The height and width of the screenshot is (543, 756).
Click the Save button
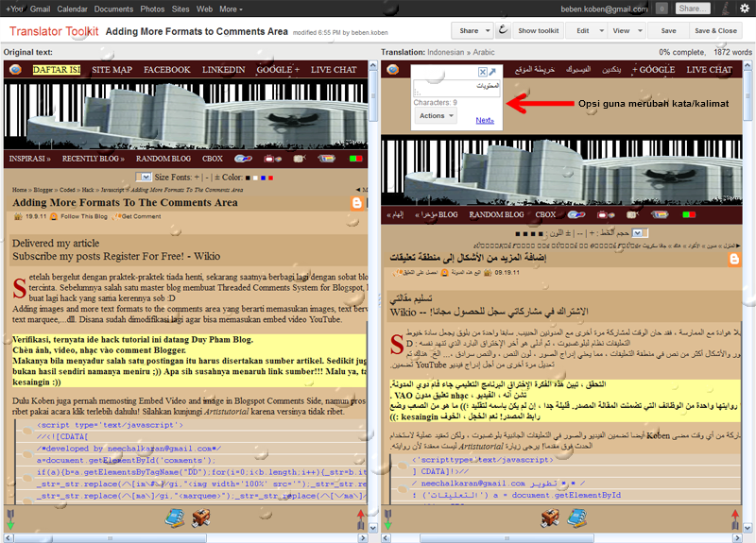[x=668, y=30]
